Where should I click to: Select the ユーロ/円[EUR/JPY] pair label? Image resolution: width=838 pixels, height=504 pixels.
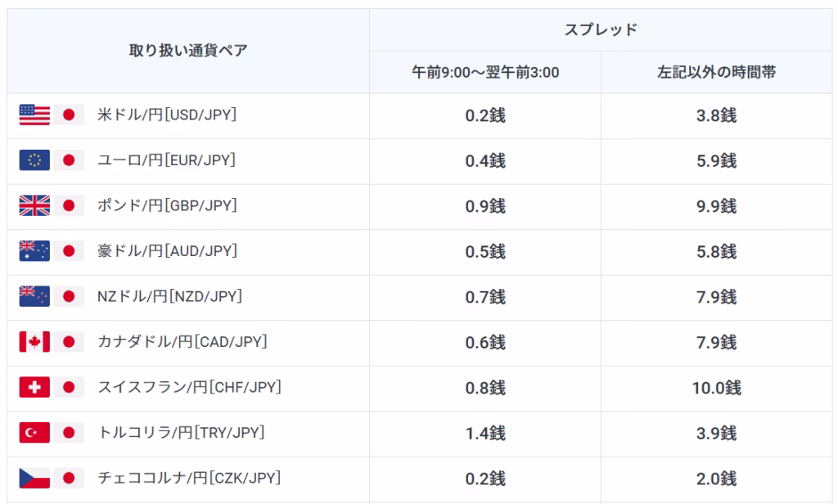click(x=166, y=160)
